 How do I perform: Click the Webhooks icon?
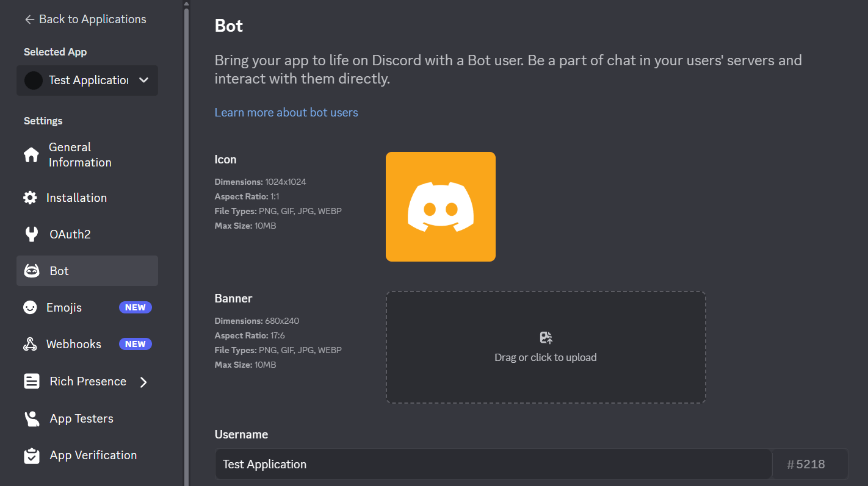coord(30,345)
